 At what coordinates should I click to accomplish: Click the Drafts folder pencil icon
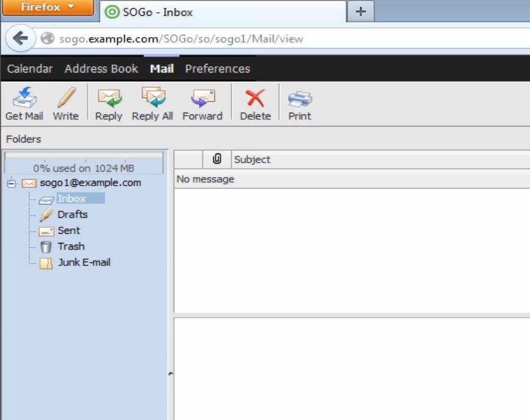click(x=46, y=215)
